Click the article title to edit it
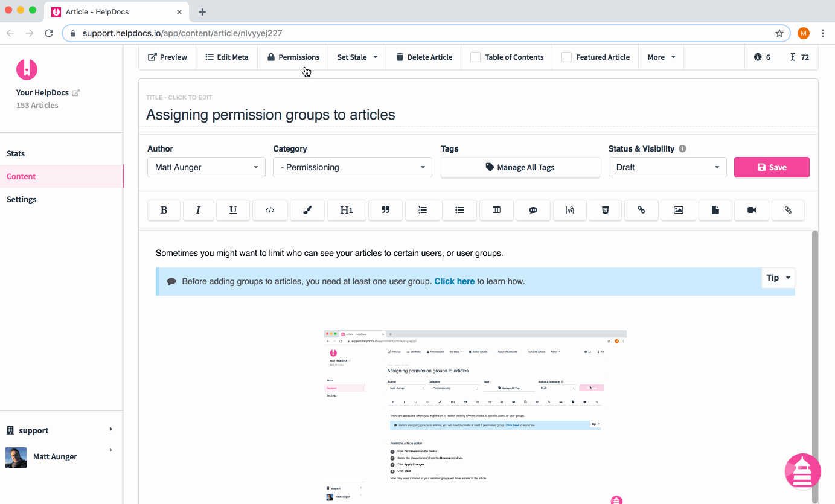This screenshot has height=504, width=835. 270,115
